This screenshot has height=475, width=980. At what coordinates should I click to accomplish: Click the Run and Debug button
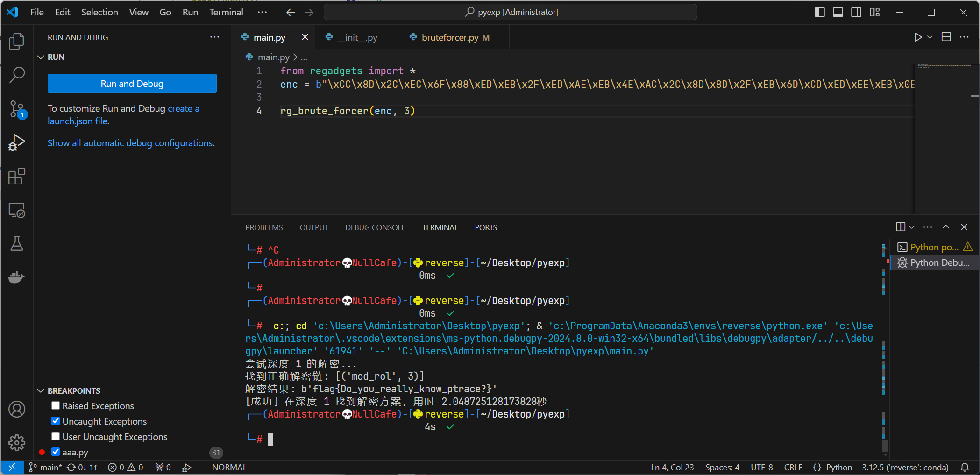point(132,84)
